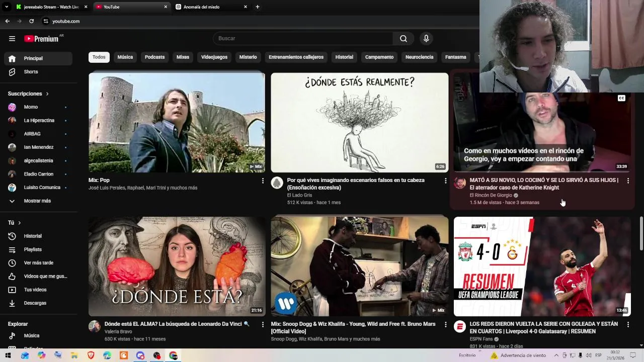Select the Neurociencia filter chip
Image resolution: width=644 pixels, height=362 pixels.
419,57
